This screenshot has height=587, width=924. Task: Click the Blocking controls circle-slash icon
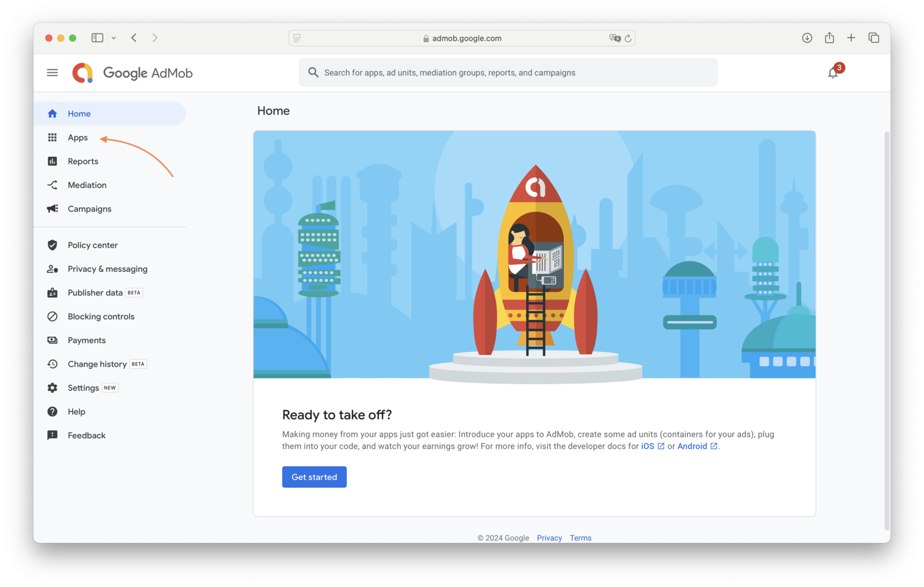(52, 317)
